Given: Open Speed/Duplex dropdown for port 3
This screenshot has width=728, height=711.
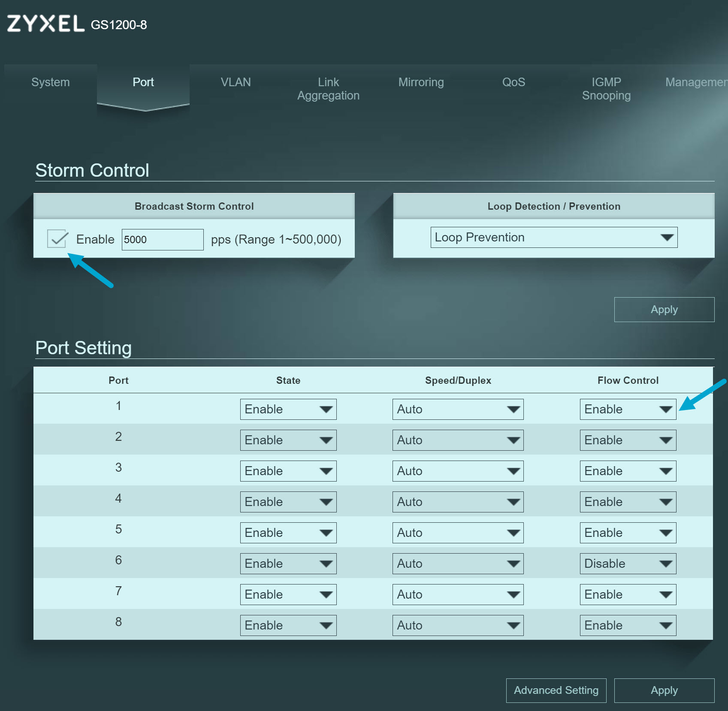Looking at the screenshot, I should point(457,471).
